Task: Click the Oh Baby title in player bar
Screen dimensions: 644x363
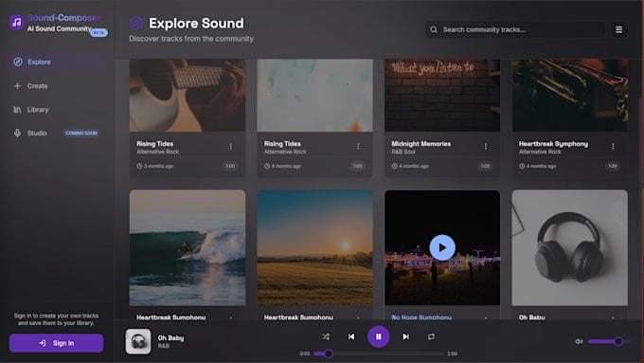Action: 170,338
